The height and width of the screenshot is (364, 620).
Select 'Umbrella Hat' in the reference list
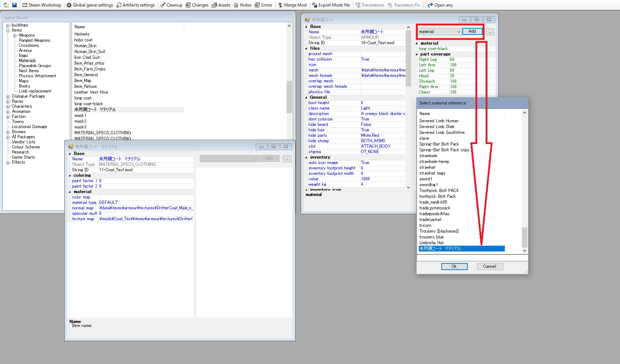click(431, 243)
